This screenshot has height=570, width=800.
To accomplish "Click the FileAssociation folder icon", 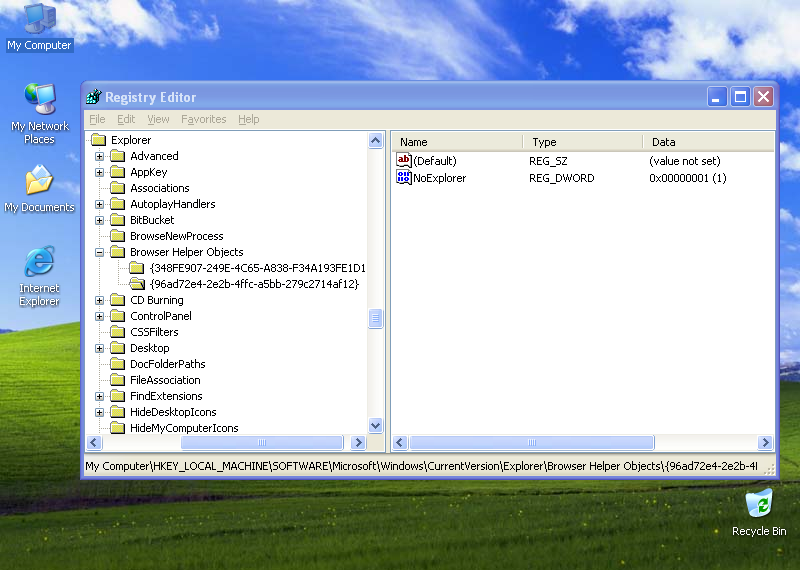I will [x=118, y=380].
